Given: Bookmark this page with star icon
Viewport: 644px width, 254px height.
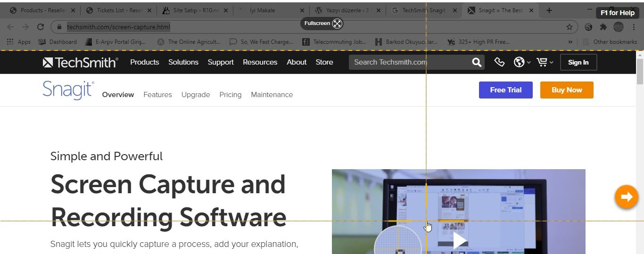Looking at the screenshot, I should (569, 27).
